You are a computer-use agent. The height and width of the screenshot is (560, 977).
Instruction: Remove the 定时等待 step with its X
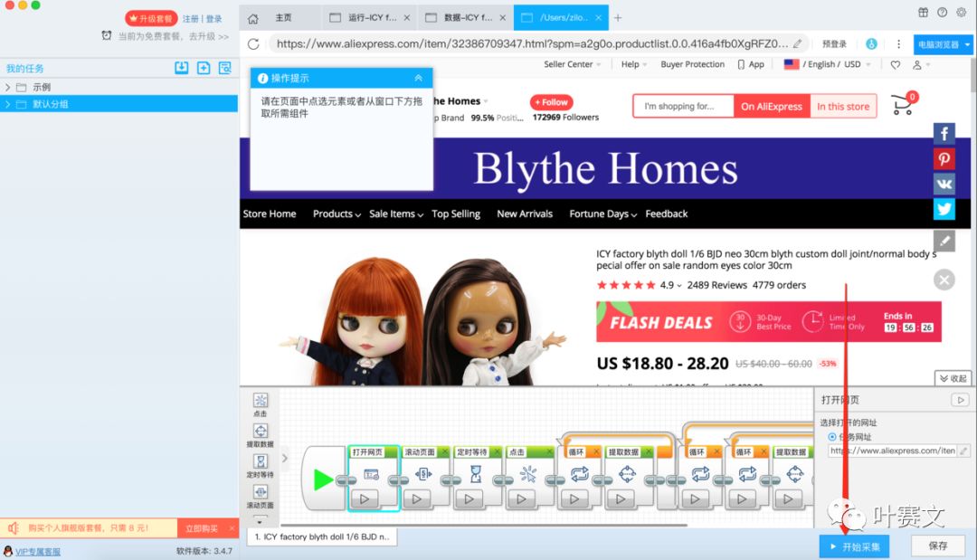(496, 451)
